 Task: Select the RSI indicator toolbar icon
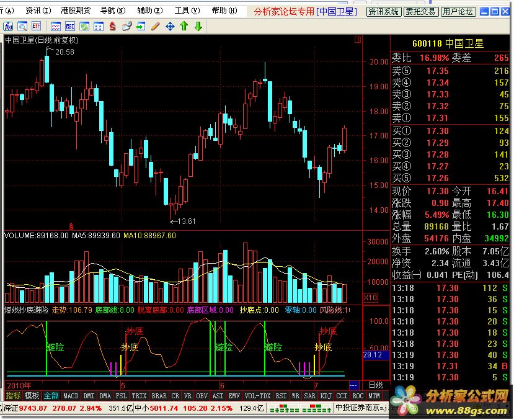[x=70, y=26]
